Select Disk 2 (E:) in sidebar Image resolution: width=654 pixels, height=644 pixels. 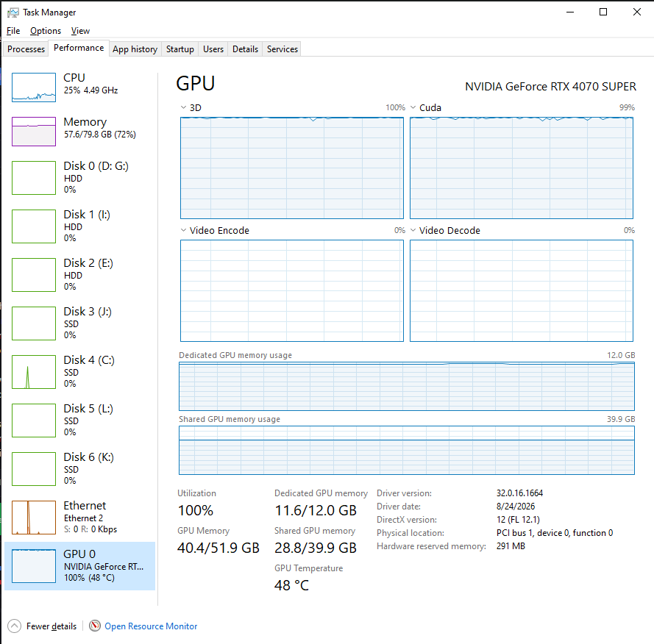click(79, 275)
